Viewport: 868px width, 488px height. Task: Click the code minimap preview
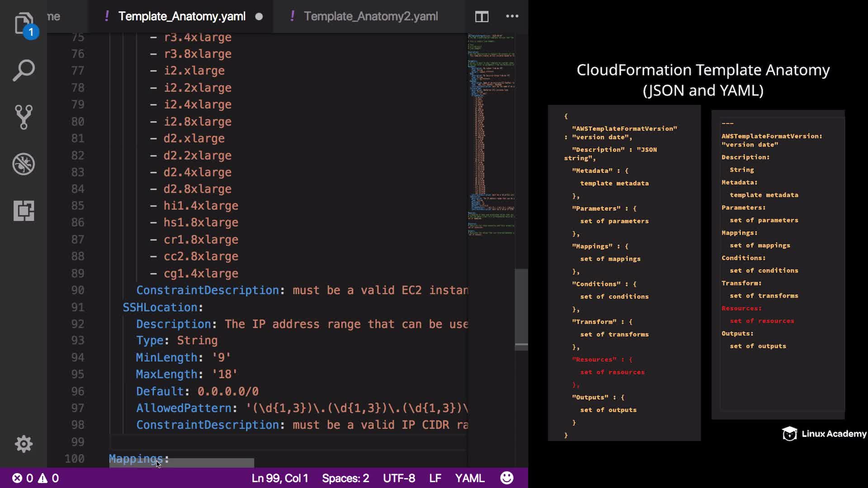point(491,136)
